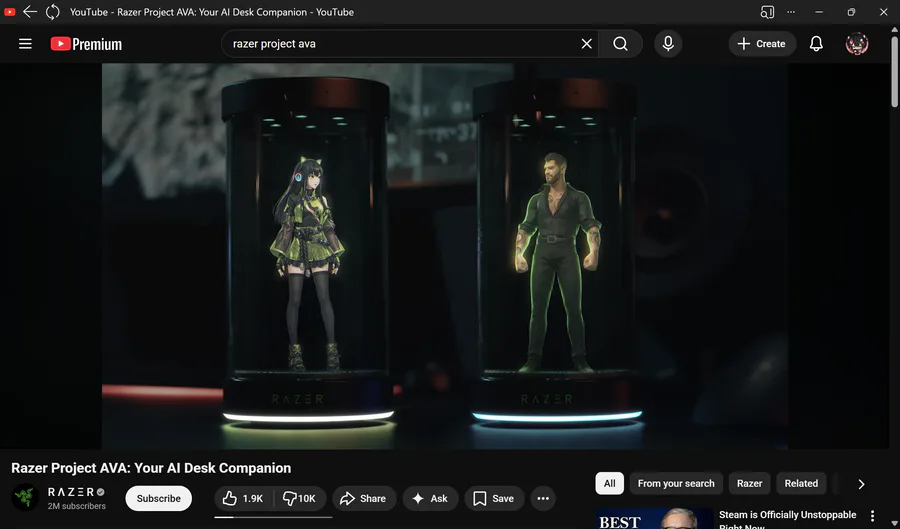Share the video

pyautogui.click(x=363, y=499)
